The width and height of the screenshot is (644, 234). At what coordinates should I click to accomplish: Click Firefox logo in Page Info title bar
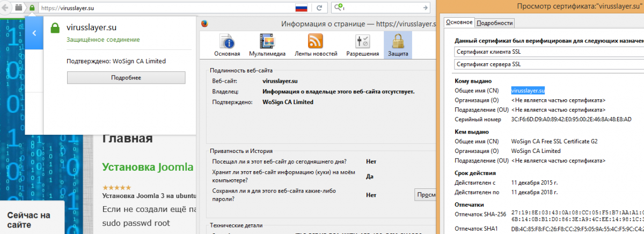[x=204, y=24]
